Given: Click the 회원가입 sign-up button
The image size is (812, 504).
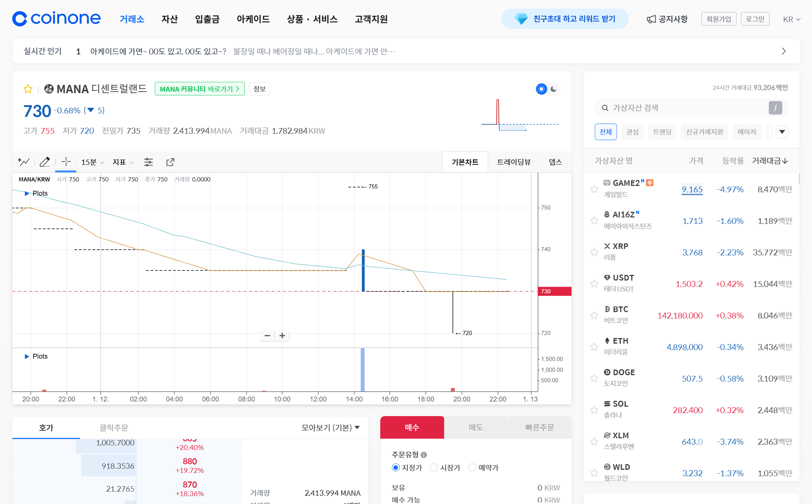Looking at the screenshot, I should tap(718, 19).
